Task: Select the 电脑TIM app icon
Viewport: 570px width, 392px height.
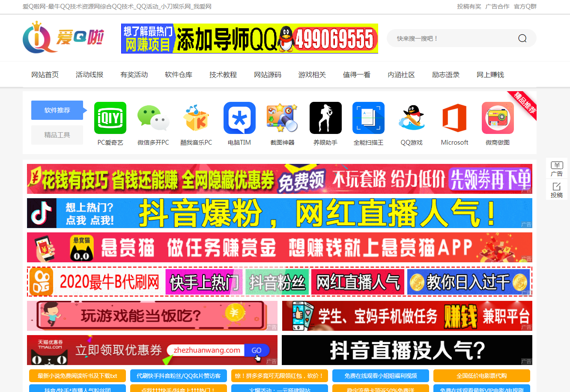Action: (x=239, y=118)
